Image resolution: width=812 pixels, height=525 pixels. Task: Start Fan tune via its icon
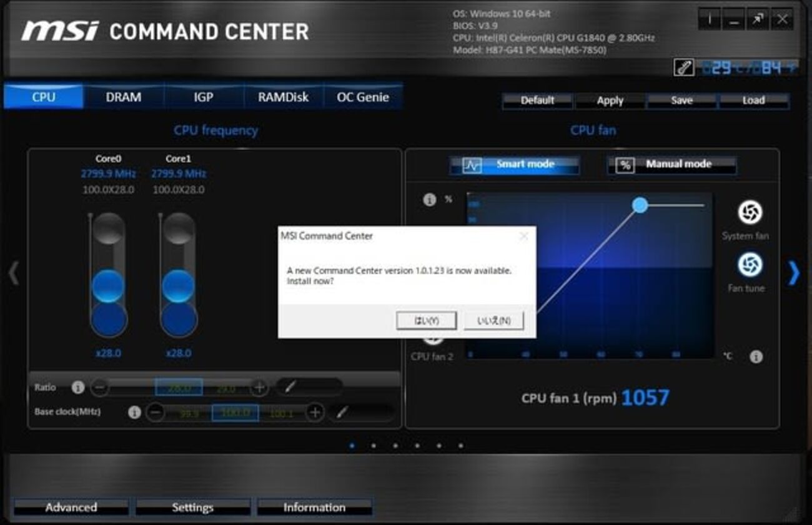coord(750,265)
